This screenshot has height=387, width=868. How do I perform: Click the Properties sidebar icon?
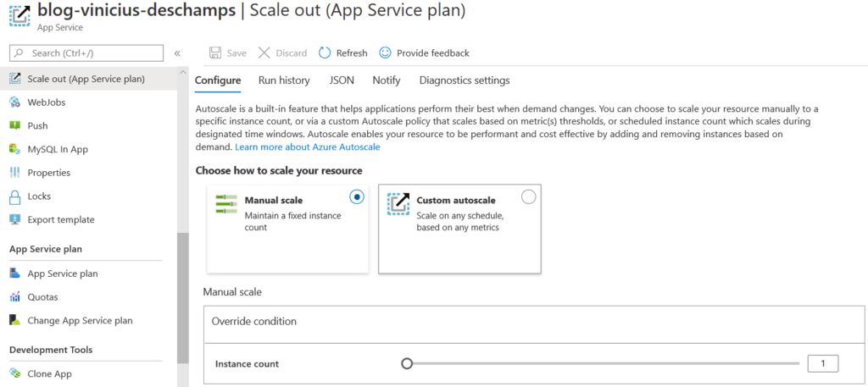click(x=15, y=173)
